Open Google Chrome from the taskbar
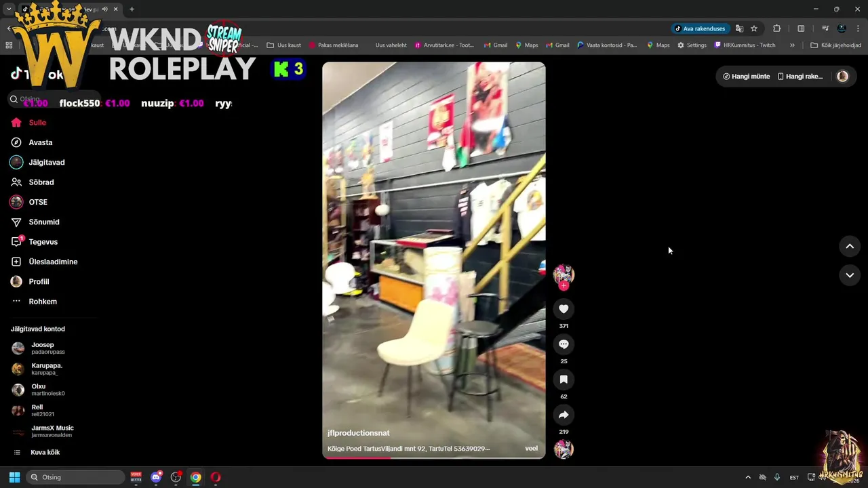This screenshot has width=868, height=488. pos(195,477)
